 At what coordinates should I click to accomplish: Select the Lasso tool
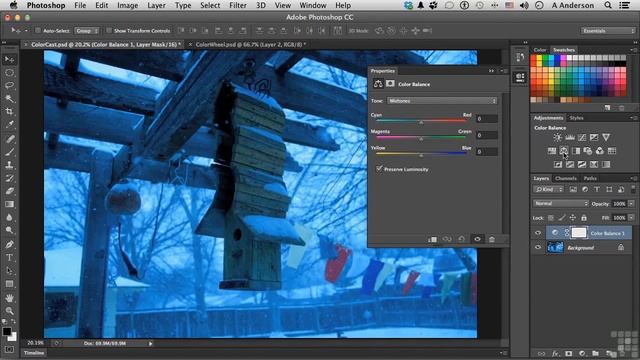9,86
